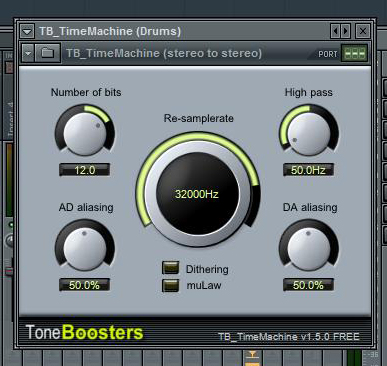Click the 50.0Hz high pass value field
Image resolution: width=387 pixels, height=366 pixels.
tap(308, 170)
